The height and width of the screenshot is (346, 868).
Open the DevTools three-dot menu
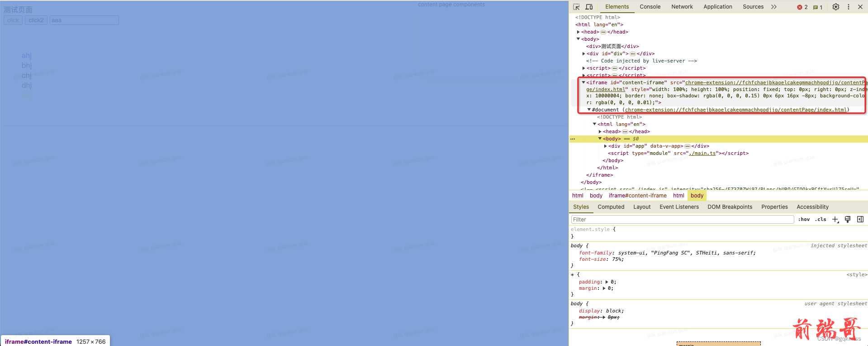849,7
